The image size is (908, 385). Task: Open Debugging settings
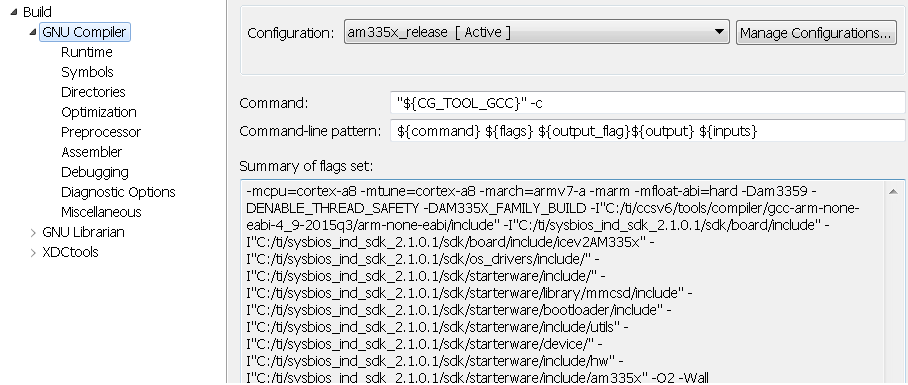95,173
